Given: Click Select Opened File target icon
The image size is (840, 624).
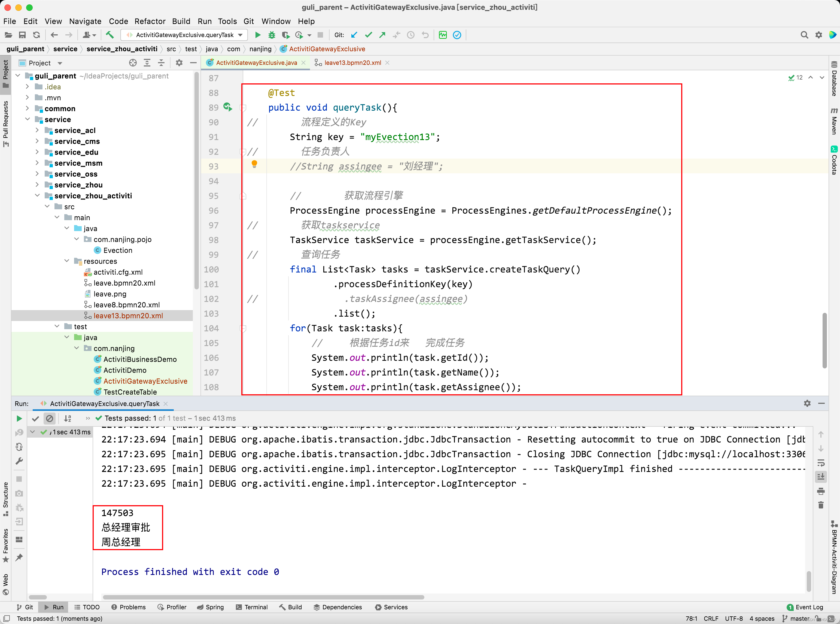Looking at the screenshot, I should [133, 63].
